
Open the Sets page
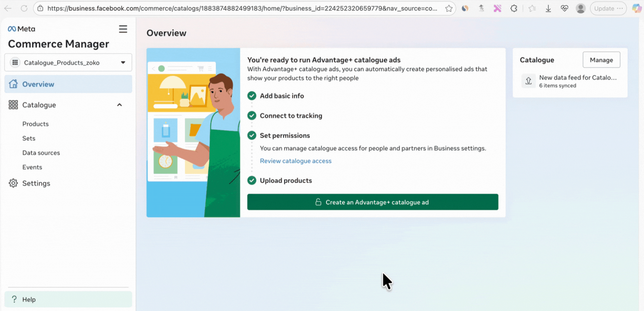coord(29,138)
